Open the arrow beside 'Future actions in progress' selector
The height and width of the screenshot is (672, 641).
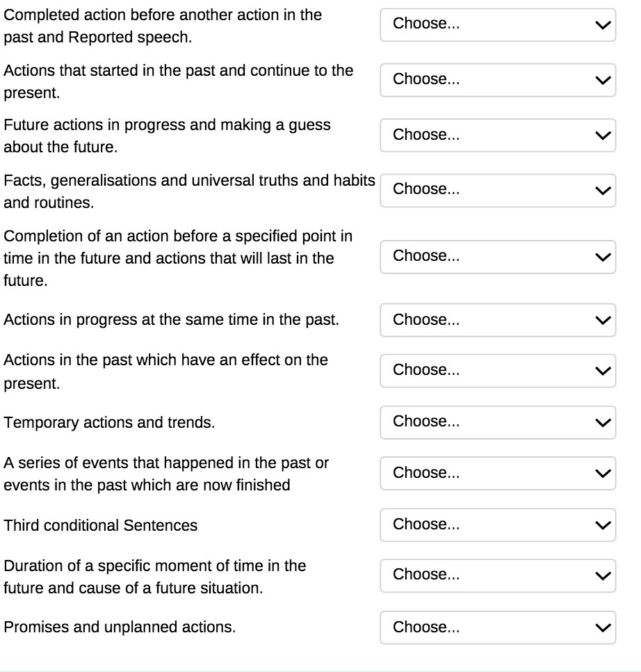[x=602, y=135]
